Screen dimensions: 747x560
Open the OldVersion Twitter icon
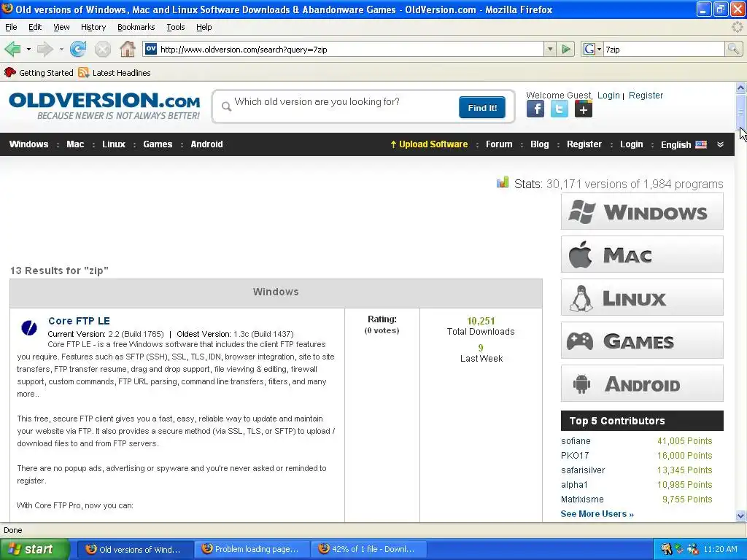coord(560,109)
